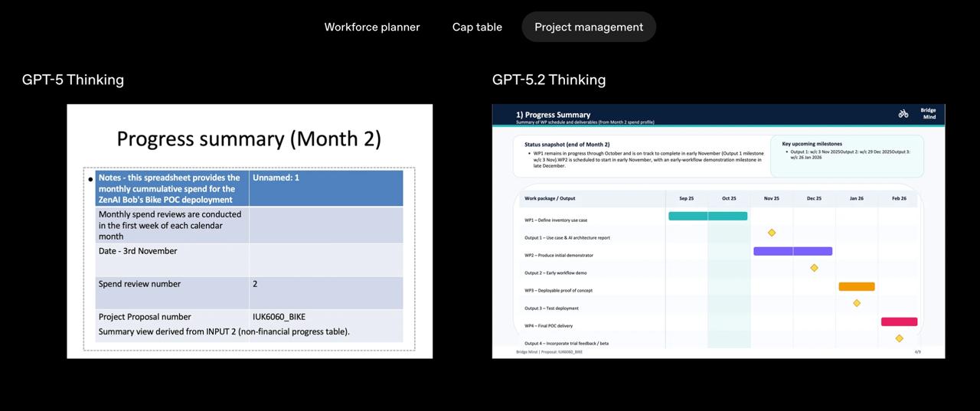980x411 pixels.
Task: Switch to the Workforce planner tab
Action: click(x=372, y=27)
